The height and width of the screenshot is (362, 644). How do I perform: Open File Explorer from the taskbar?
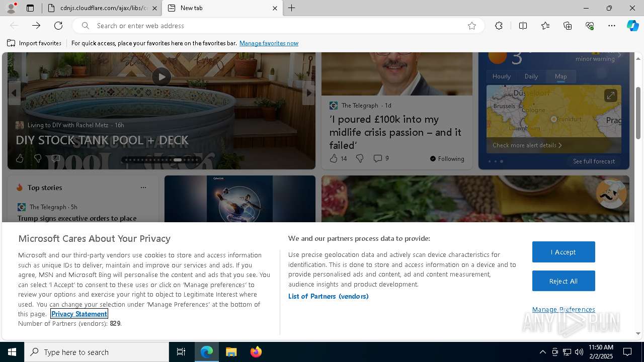(231, 352)
